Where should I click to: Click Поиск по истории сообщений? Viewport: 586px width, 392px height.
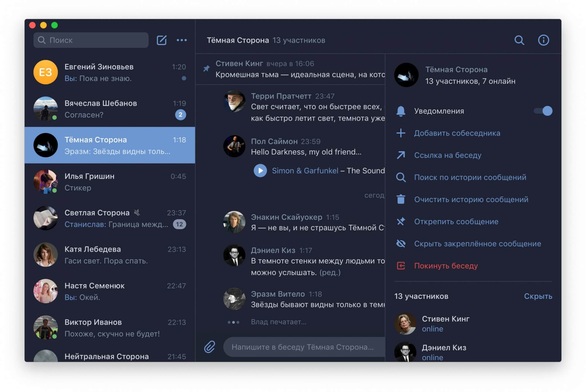[470, 178]
